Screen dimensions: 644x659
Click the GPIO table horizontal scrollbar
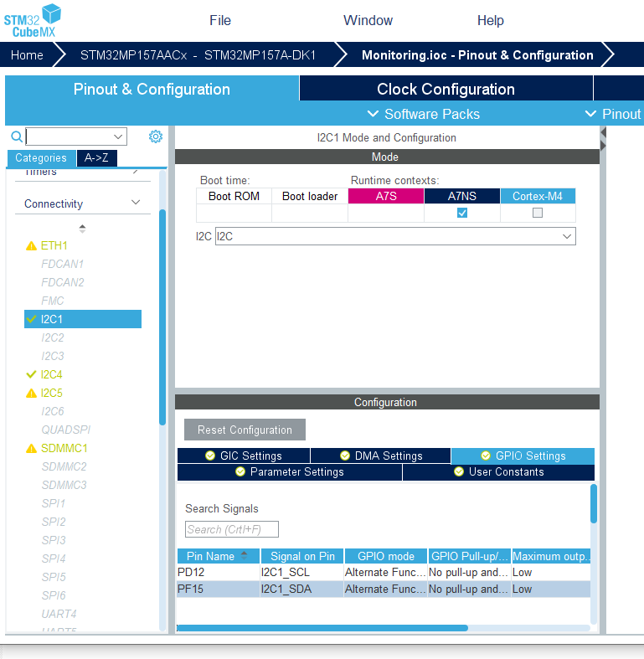pyautogui.click(x=322, y=628)
